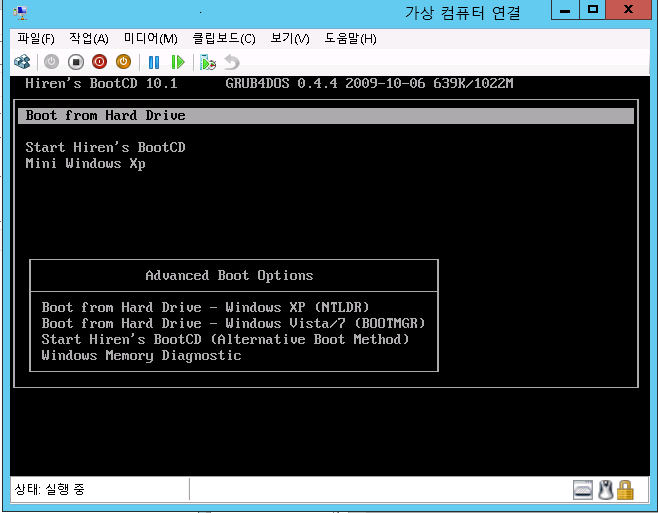Select 'Boot from Hard Drive' highlighted entry
This screenshot has width=658, height=513.
(x=326, y=115)
